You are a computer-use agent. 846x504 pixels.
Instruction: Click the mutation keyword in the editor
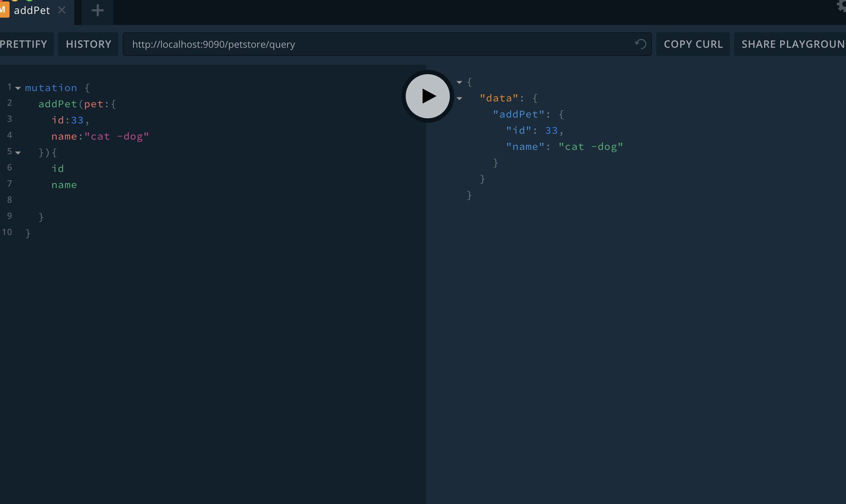point(51,88)
